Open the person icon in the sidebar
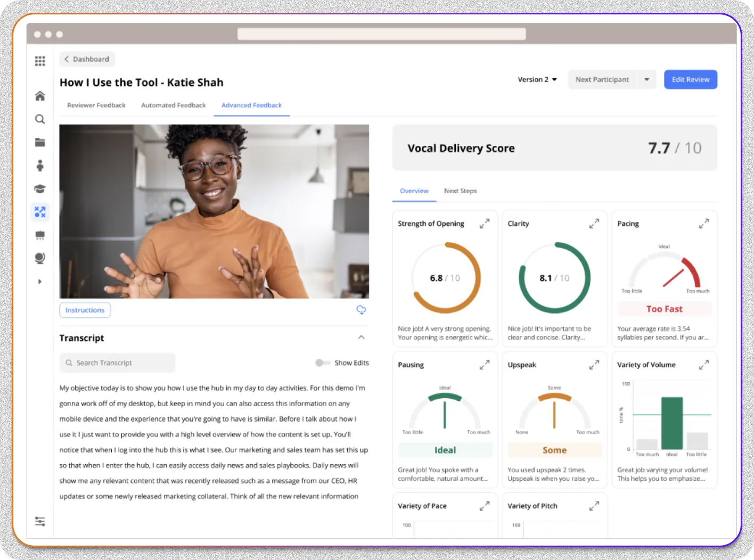 point(40,166)
